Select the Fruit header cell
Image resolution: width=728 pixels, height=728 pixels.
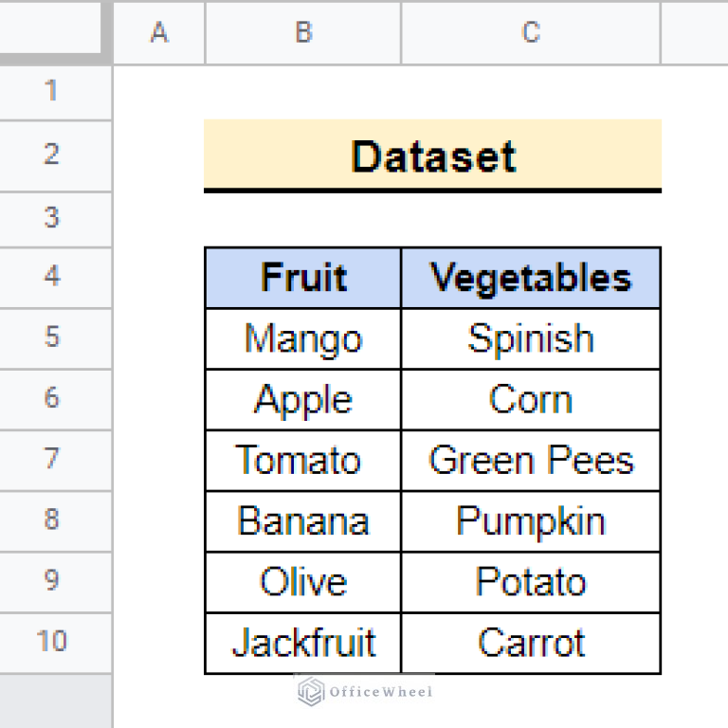pyautogui.click(x=303, y=278)
